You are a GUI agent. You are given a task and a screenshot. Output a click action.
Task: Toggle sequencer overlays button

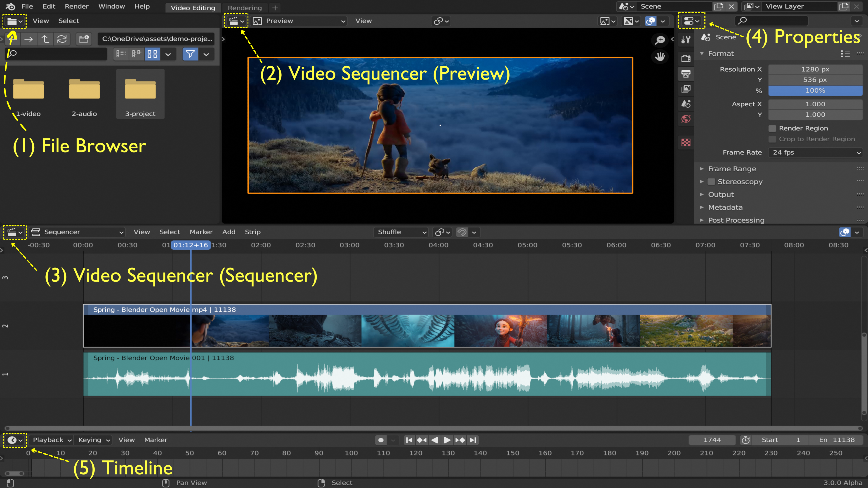point(844,232)
